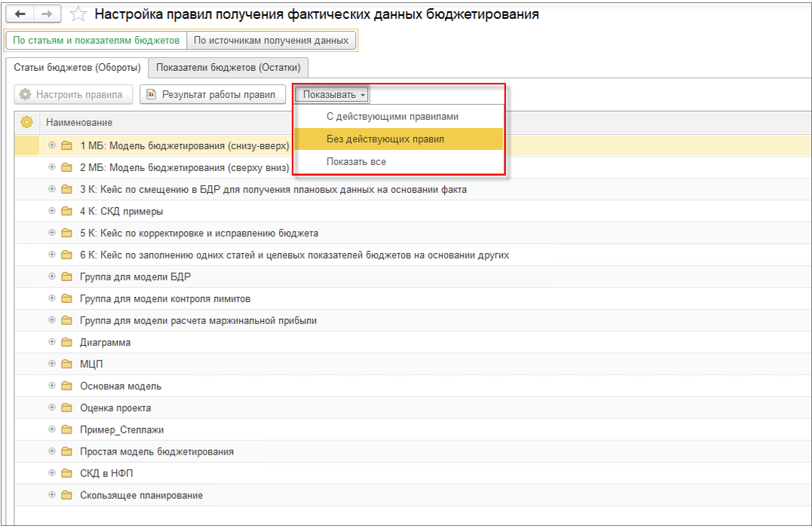Expand the Диаграмма group
812x526 pixels.
click(x=52, y=341)
